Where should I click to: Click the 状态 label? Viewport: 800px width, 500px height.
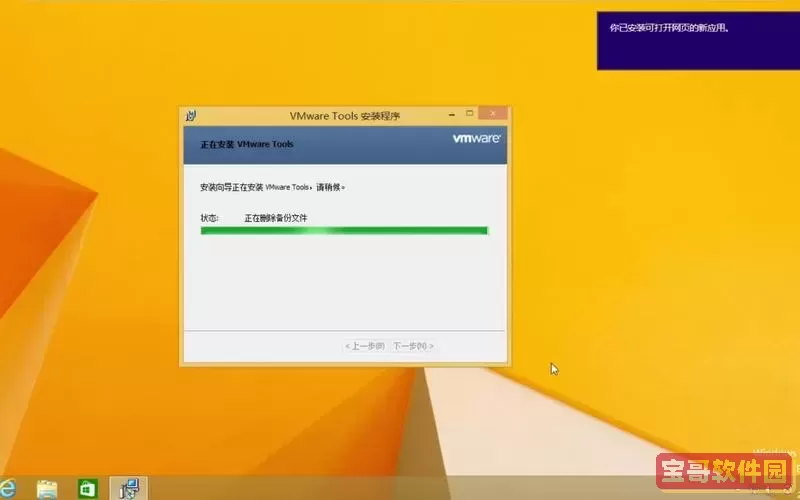209,218
